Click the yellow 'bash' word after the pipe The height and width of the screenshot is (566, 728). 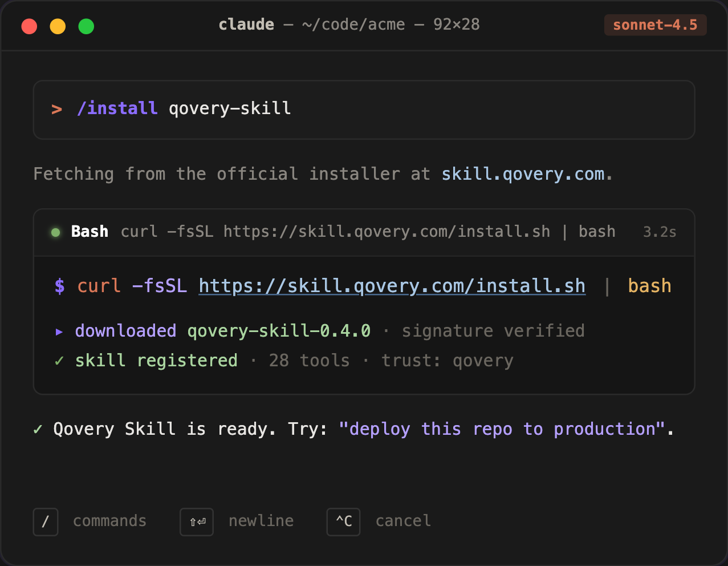click(649, 286)
